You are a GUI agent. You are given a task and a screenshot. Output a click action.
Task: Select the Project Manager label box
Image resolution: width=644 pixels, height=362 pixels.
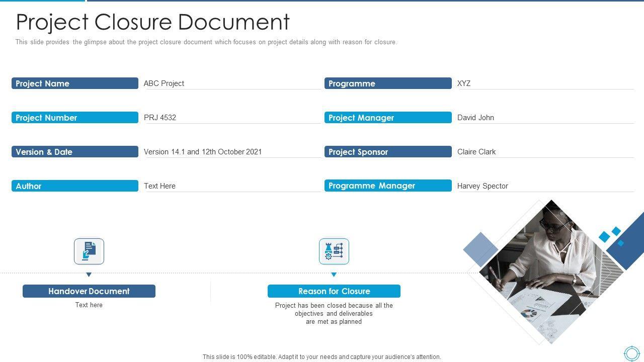(x=388, y=118)
